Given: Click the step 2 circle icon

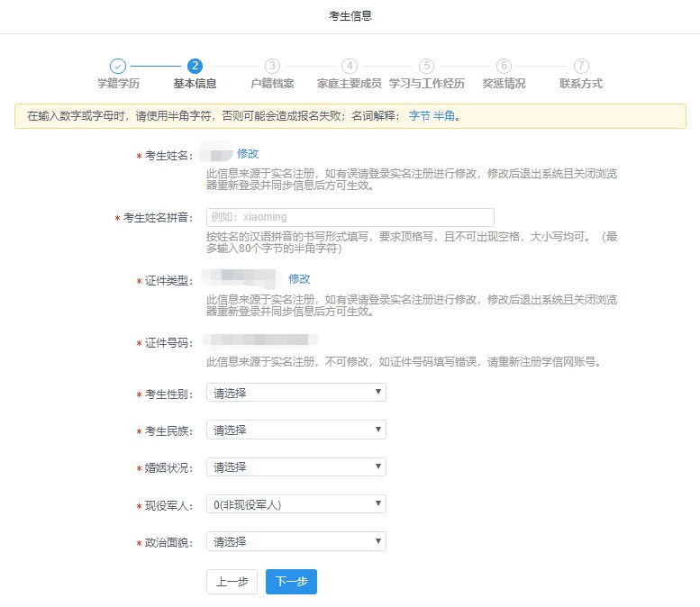Looking at the screenshot, I should coord(195,66).
